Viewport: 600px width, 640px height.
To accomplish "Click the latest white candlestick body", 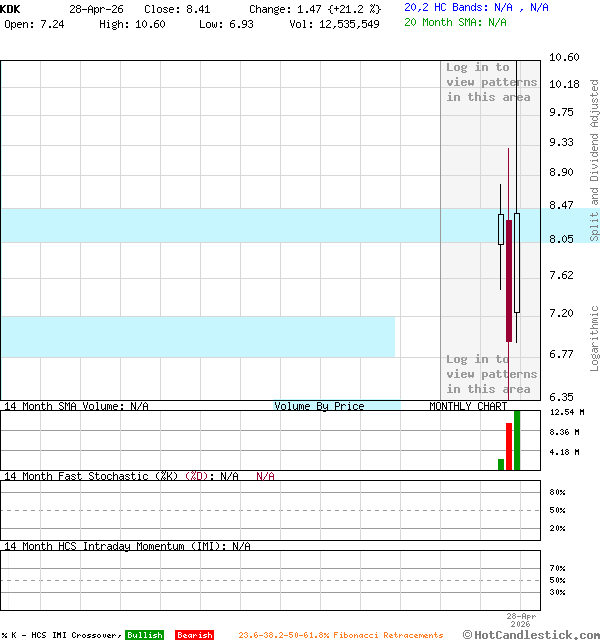I will click(x=517, y=262).
